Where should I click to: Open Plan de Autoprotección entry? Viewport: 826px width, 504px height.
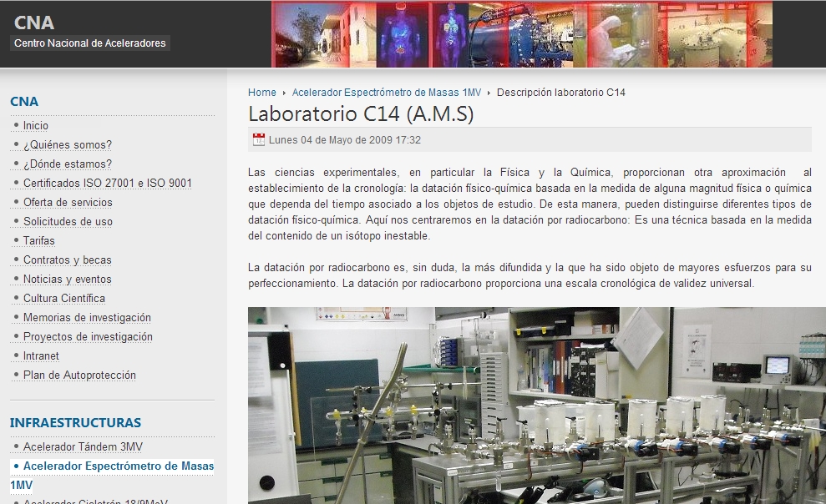[x=79, y=375]
